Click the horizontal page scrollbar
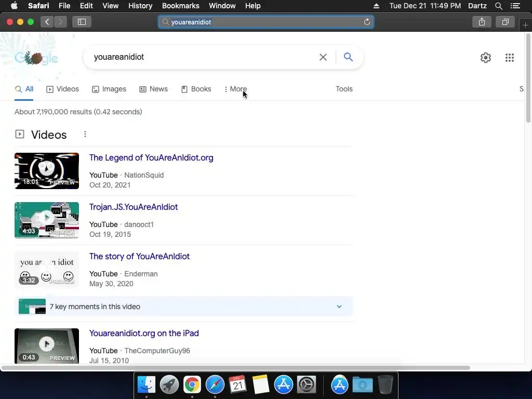Screen dimensions: 532x399 [236, 368]
